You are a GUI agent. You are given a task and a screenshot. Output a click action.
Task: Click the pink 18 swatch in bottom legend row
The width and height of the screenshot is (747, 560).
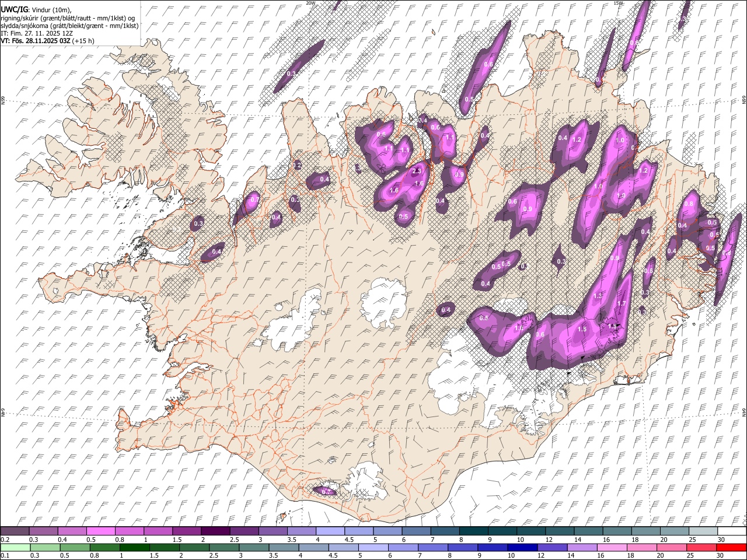coord(641,547)
